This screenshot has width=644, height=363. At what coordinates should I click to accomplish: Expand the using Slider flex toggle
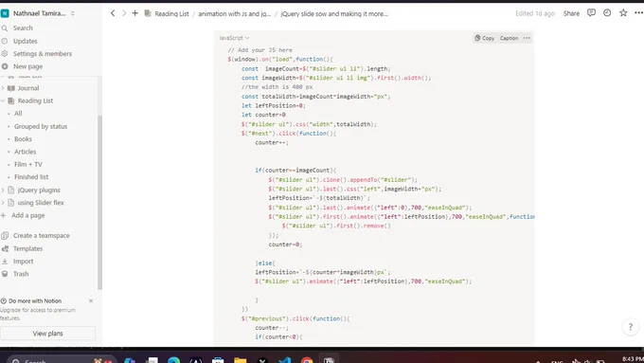click(x=3, y=203)
